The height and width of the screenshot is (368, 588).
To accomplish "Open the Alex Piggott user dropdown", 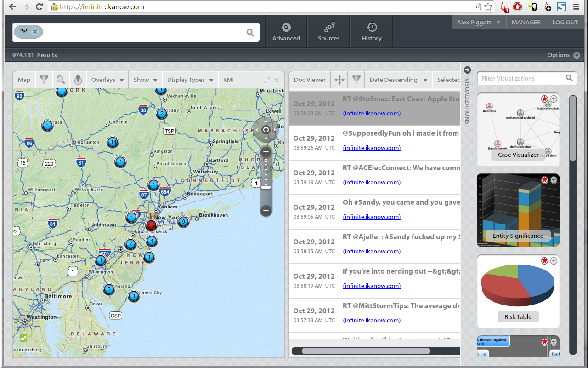I will point(479,22).
